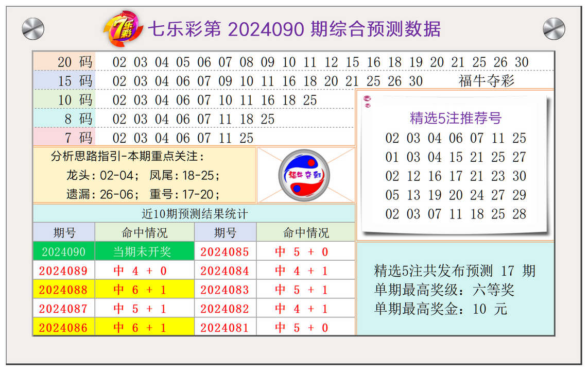588x371 pixels.
Task: Select the green 2024090 period cell
Action: click(x=64, y=251)
